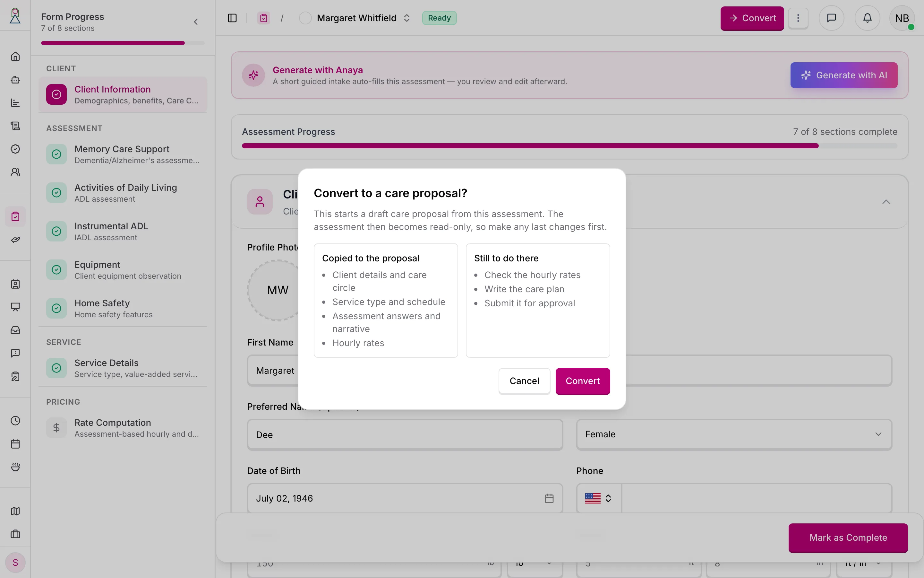Open the three-dot more options menu

pyautogui.click(x=798, y=18)
